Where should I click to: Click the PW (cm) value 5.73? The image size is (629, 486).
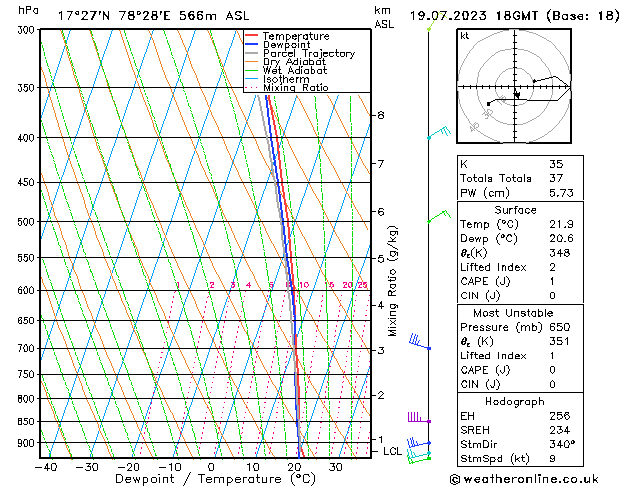point(562,193)
